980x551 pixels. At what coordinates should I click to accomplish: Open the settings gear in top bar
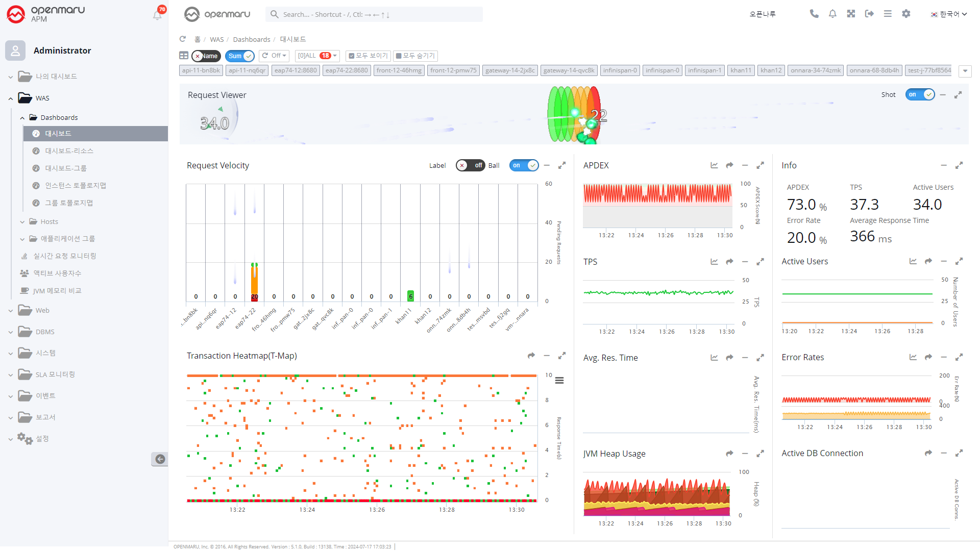pos(906,14)
